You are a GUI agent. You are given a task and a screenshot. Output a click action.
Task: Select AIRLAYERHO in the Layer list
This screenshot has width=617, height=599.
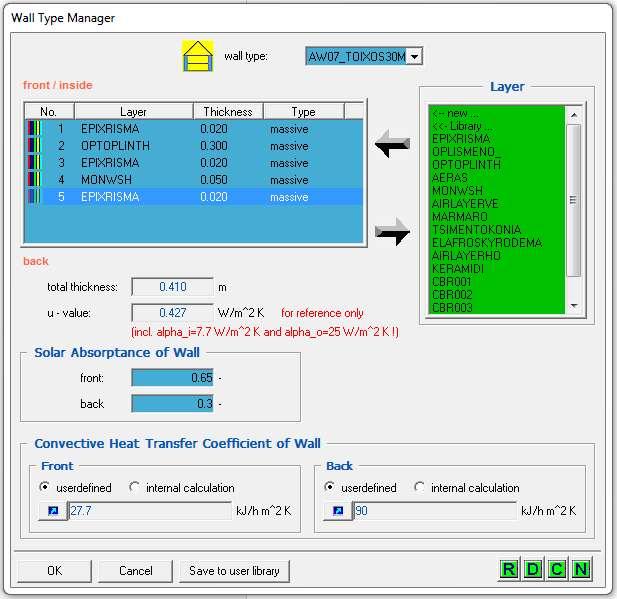(x=466, y=255)
